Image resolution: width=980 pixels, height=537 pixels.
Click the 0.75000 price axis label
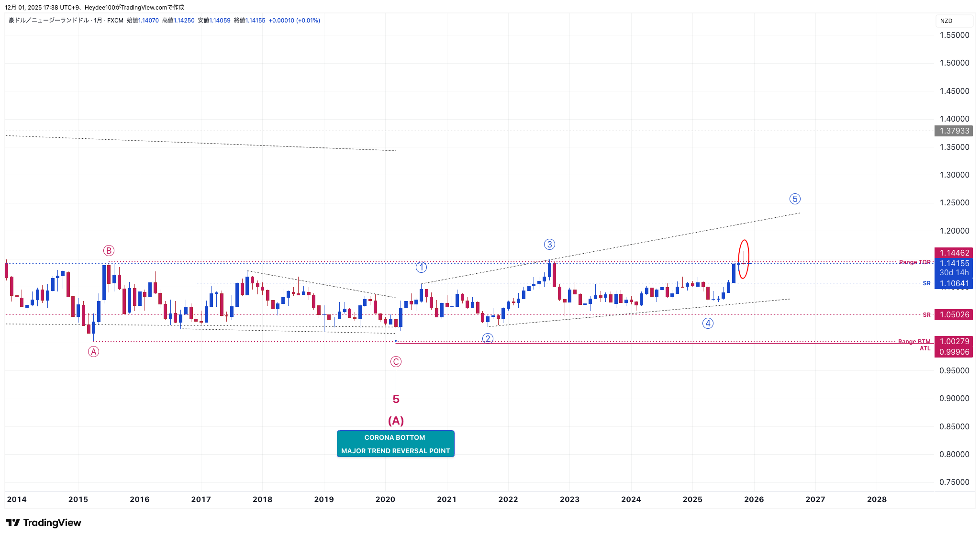click(x=954, y=482)
